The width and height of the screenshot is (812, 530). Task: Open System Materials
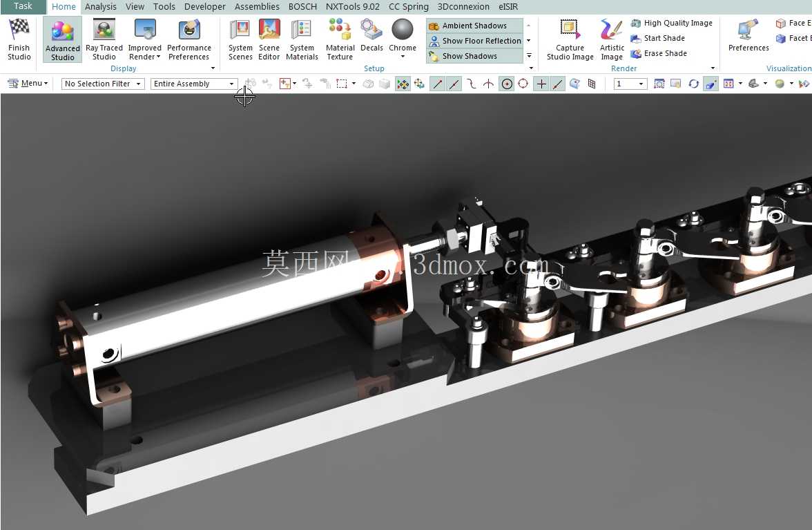[x=302, y=39]
